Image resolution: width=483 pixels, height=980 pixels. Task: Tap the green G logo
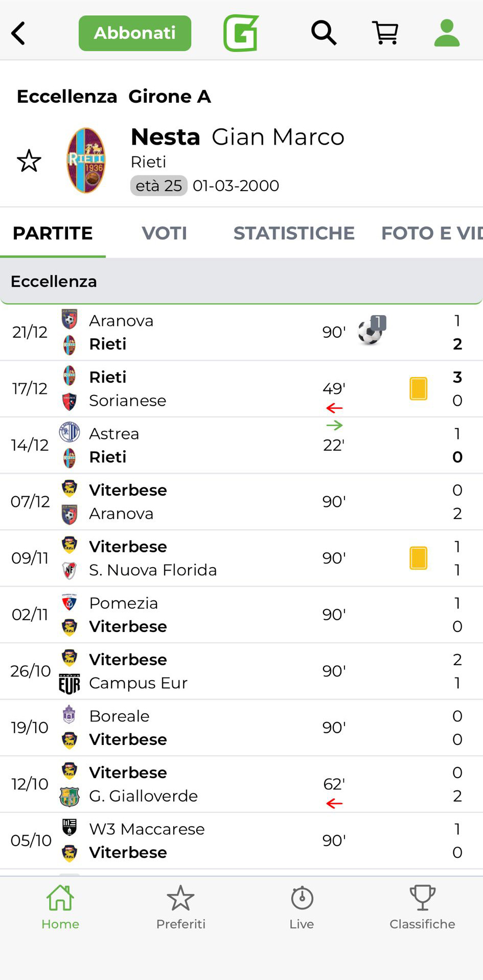[241, 33]
